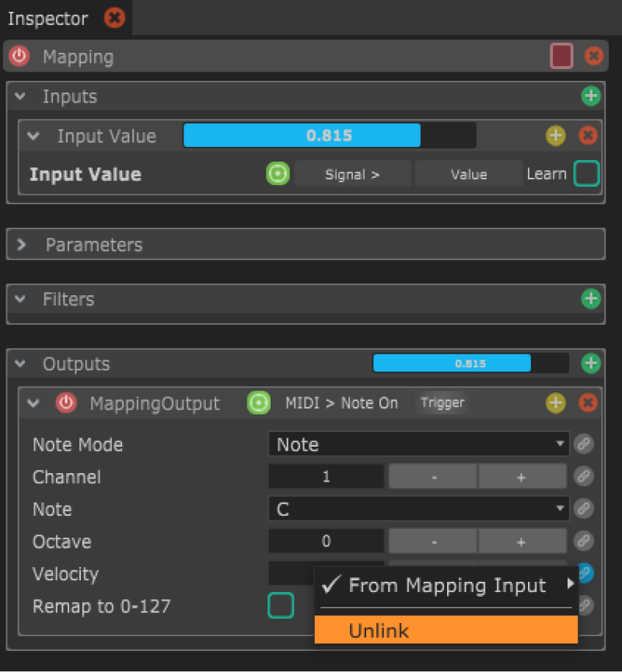
Task: Remove the Input Value with red X
Action: click(589, 136)
